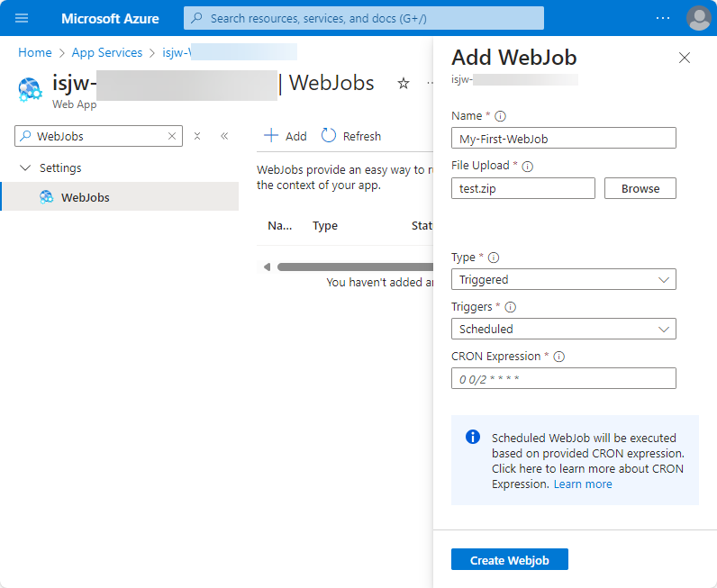Refresh the WebJobs list
Screen dimensions: 717x588
click(351, 136)
